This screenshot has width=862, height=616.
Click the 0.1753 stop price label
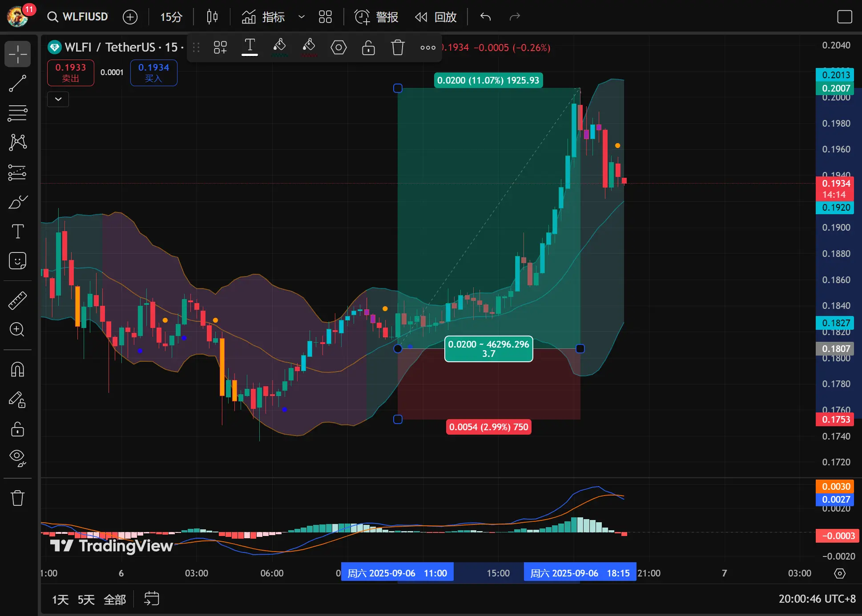(x=835, y=419)
